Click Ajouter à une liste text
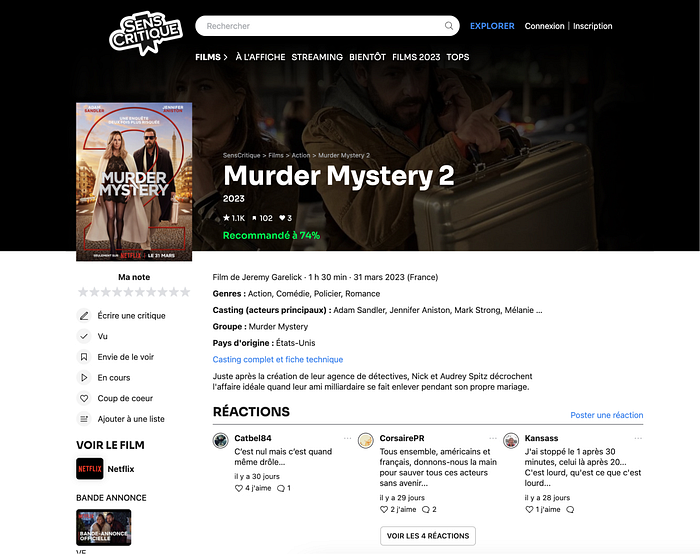Screen dimensions: 700x554 click(131, 419)
